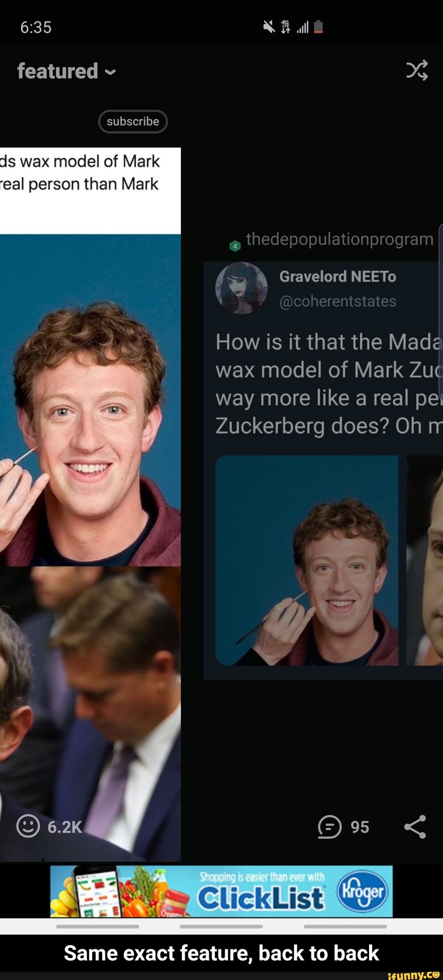Image resolution: width=443 pixels, height=980 pixels.
Task: Click the subscribe button
Action: [133, 121]
